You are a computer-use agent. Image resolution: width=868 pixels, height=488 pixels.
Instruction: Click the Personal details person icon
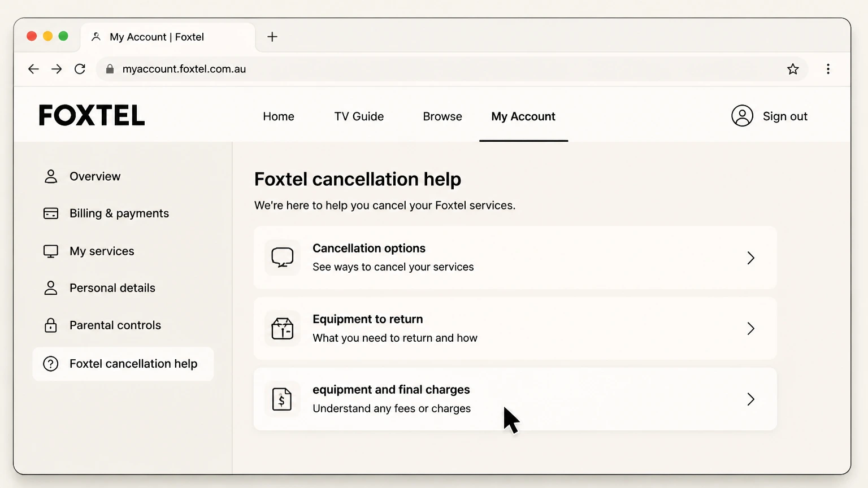click(51, 288)
